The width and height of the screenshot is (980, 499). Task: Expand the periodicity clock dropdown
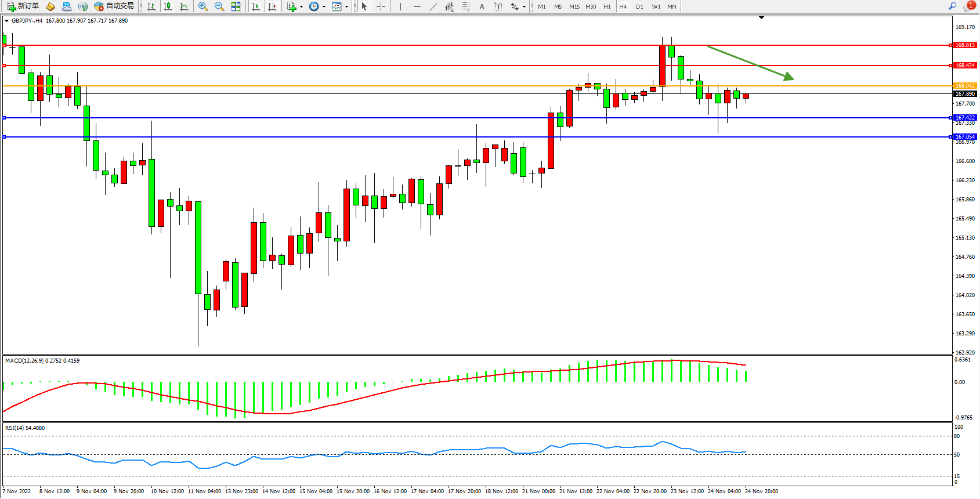[x=323, y=7]
